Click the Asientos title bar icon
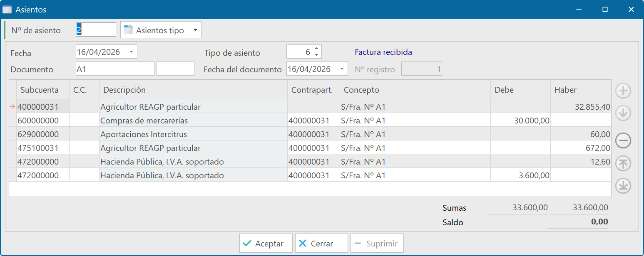This screenshot has height=256, width=644. tap(7, 9)
